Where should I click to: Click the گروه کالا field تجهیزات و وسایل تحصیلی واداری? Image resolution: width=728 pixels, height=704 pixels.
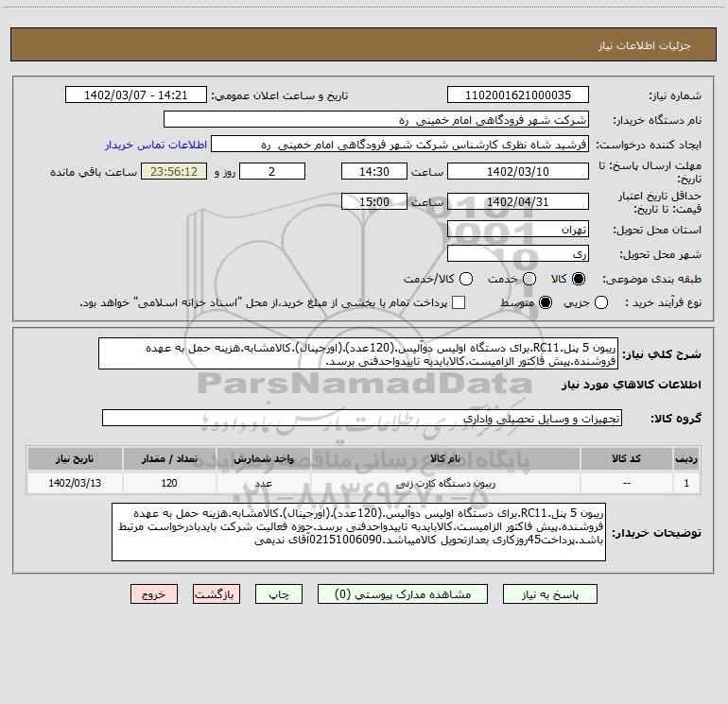pyautogui.click(x=362, y=418)
